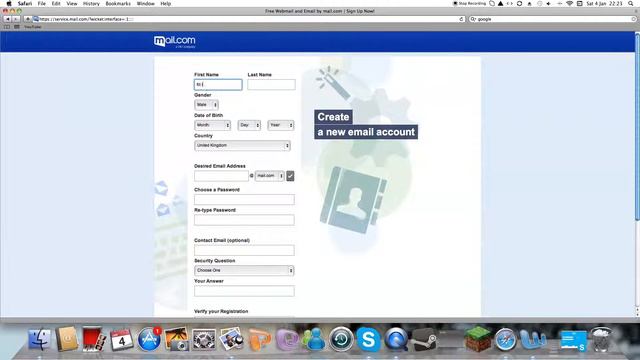The height and width of the screenshot is (360, 640).
Task: Click the Choose a Password field
Action: coord(244,200)
